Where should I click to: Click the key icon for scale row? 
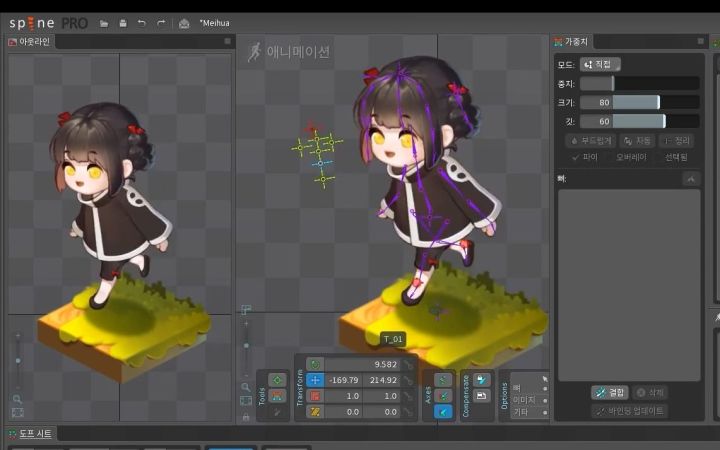coord(408,396)
